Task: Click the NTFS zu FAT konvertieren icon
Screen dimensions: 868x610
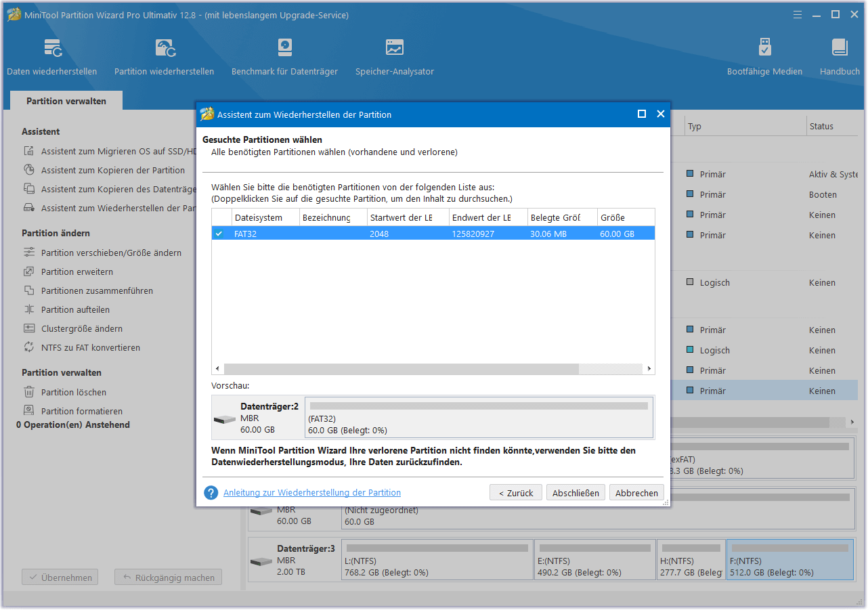Action: click(29, 348)
